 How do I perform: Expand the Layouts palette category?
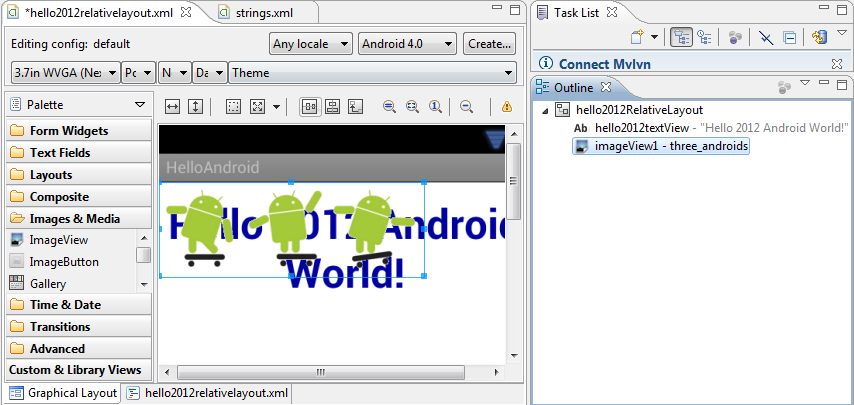click(x=79, y=175)
